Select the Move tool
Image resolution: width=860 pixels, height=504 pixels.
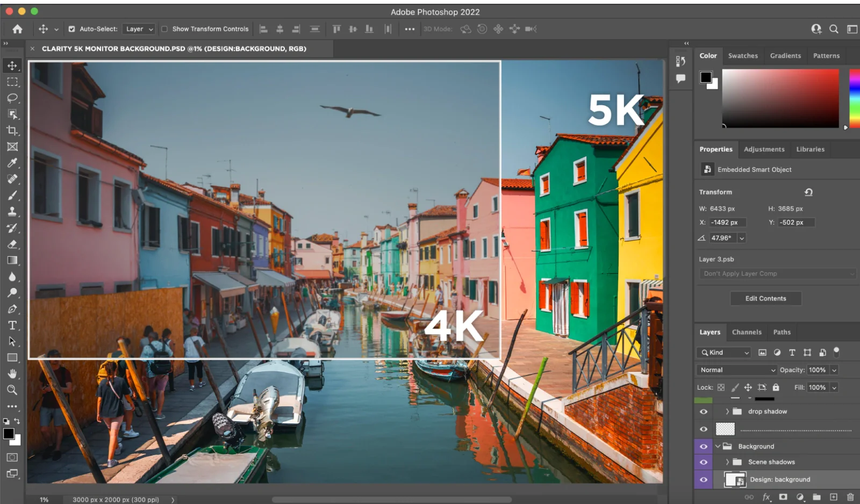pos(12,66)
